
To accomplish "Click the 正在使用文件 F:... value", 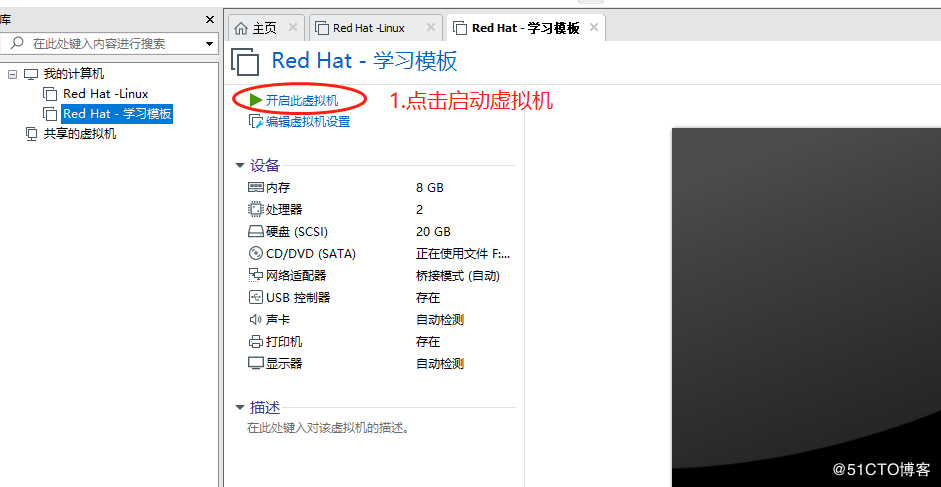I will coord(463,253).
